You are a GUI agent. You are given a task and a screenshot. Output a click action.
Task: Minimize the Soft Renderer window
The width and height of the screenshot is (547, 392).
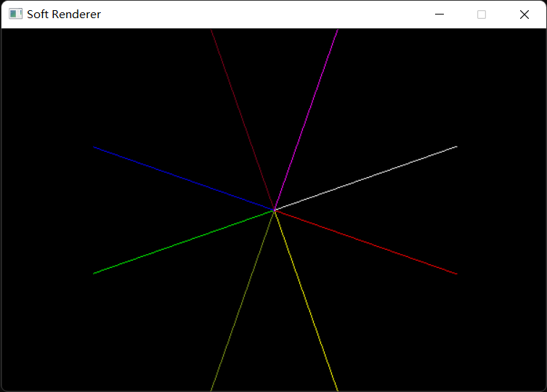(x=439, y=15)
